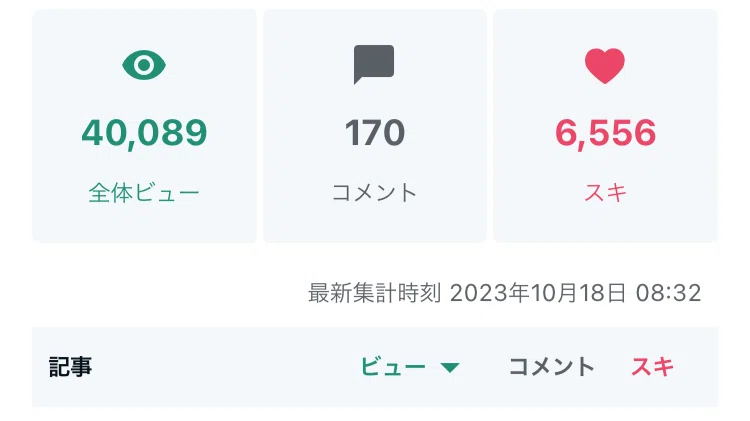Sort articles by コメント column
This screenshot has width=750, height=421.
(551, 367)
